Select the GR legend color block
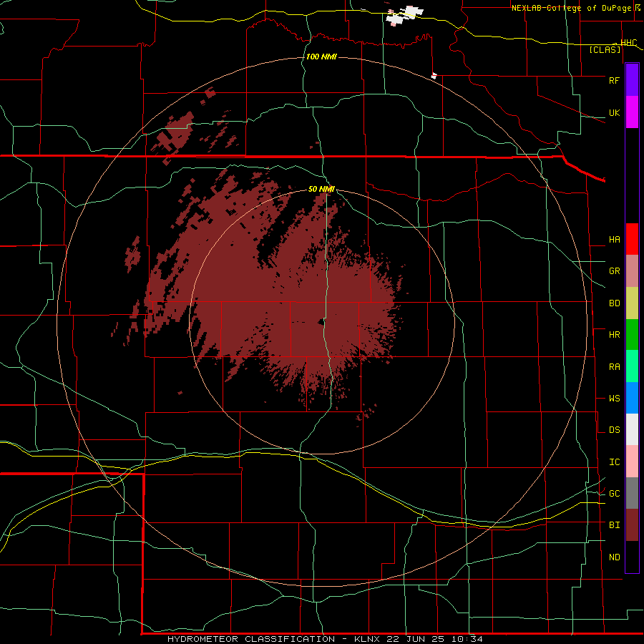Screen dimensions: 644x644 632,270
